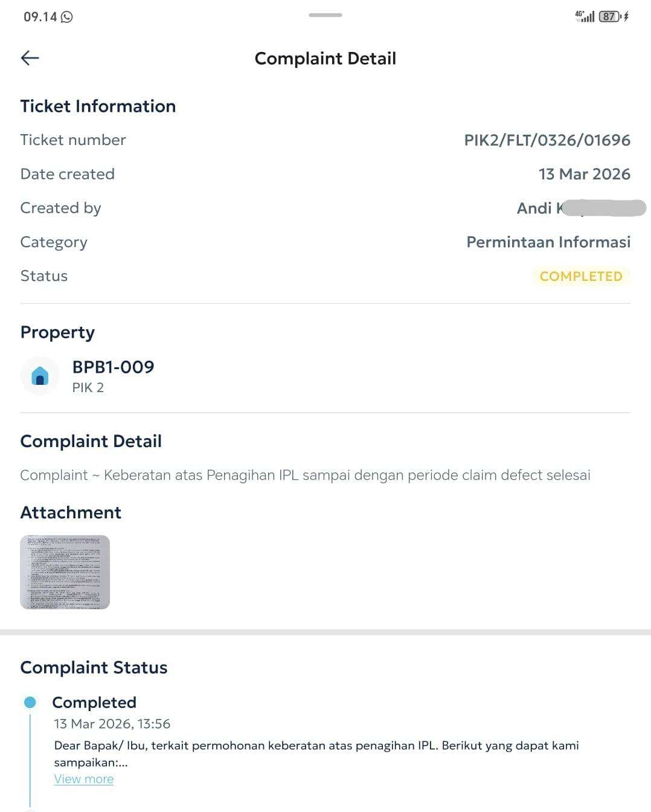
Task: Tap the back arrow icon
Action: click(x=30, y=58)
